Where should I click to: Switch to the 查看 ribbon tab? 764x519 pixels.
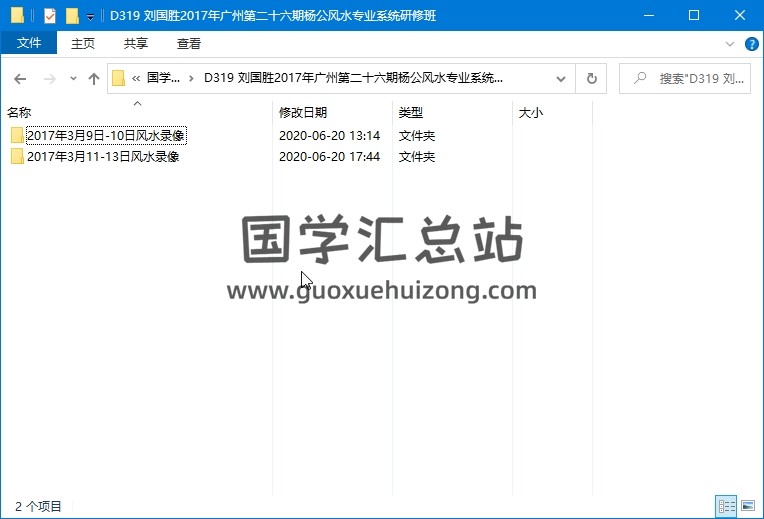(189, 43)
